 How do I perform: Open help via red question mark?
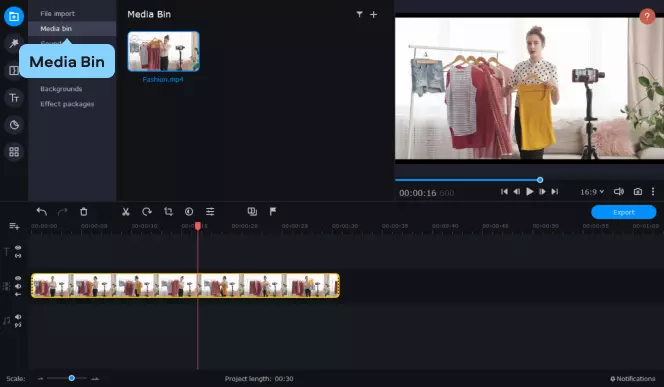[x=647, y=17]
